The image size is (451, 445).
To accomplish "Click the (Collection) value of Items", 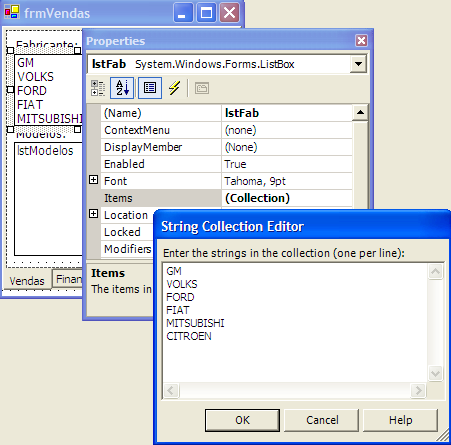I will (x=287, y=198).
